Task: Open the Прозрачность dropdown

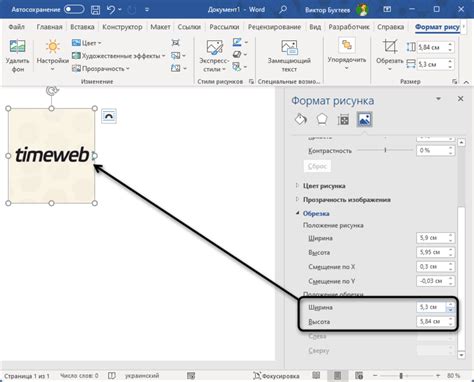Action: point(101,68)
